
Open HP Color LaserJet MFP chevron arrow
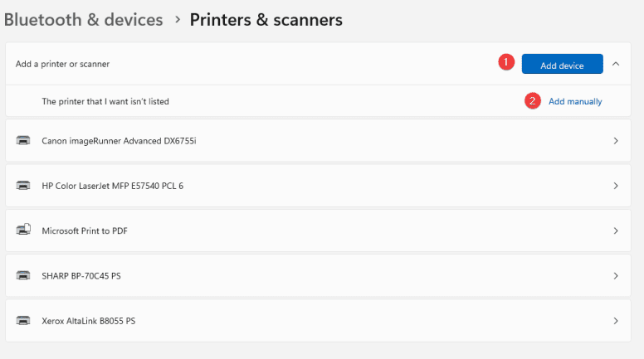(616, 186)
